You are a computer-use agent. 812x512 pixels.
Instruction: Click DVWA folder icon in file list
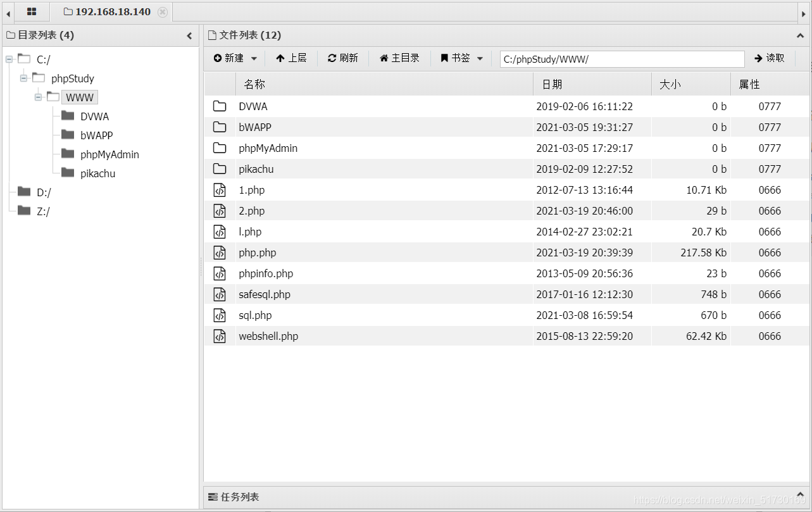[220, 106]
